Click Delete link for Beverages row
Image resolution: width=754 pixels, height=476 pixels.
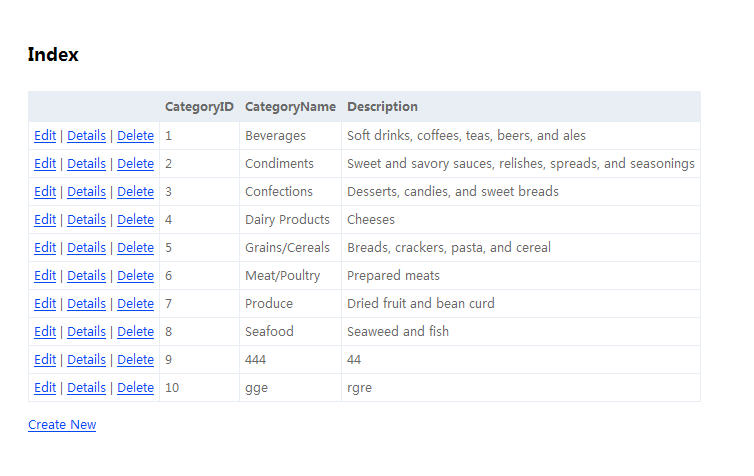pos(135,136)
